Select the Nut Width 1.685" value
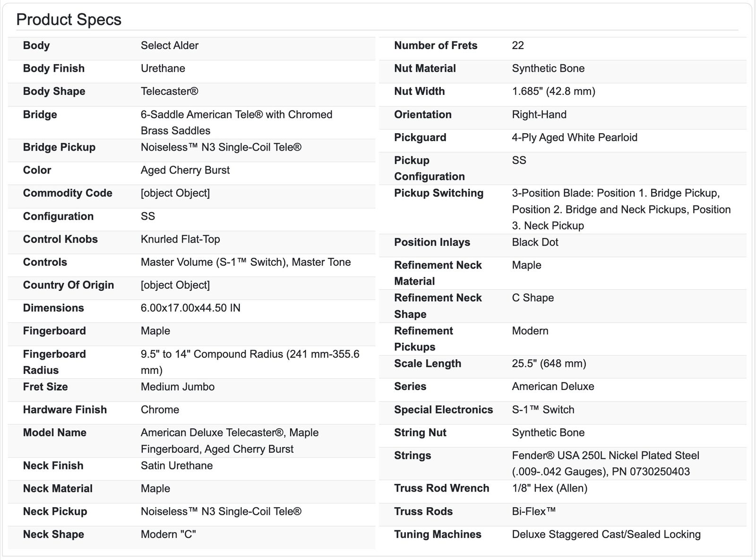This screenshot has height=560, width=756. pyautogui.click(x=553, y=91)
